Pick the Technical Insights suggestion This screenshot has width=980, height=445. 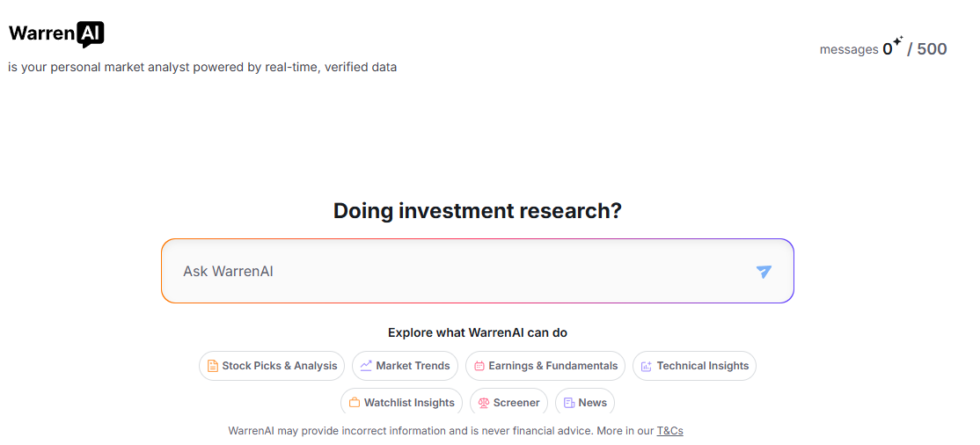(694, 366)
